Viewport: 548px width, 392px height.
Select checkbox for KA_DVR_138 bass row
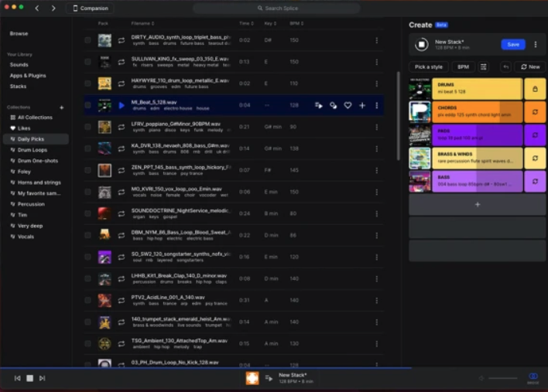[x=87, y=148]
